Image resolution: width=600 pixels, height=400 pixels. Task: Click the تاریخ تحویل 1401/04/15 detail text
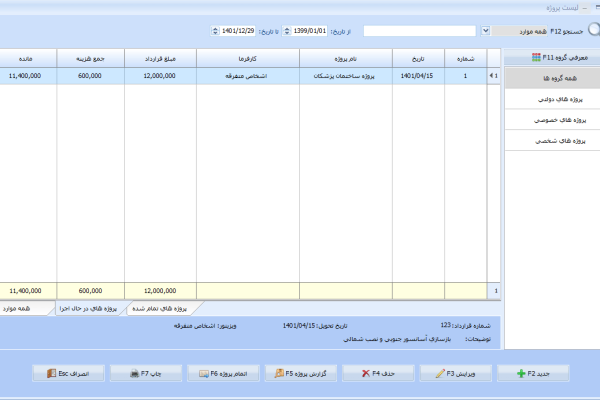[x=315, y=325]
